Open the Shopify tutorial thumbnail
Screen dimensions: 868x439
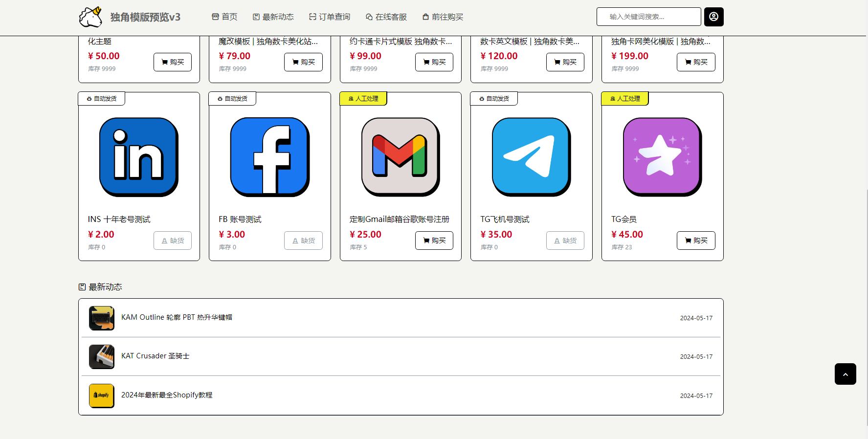point(102,395)
